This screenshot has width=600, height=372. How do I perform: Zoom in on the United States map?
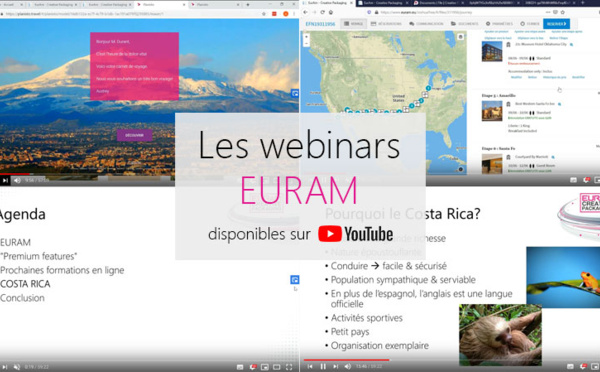[x=307, y=37]
